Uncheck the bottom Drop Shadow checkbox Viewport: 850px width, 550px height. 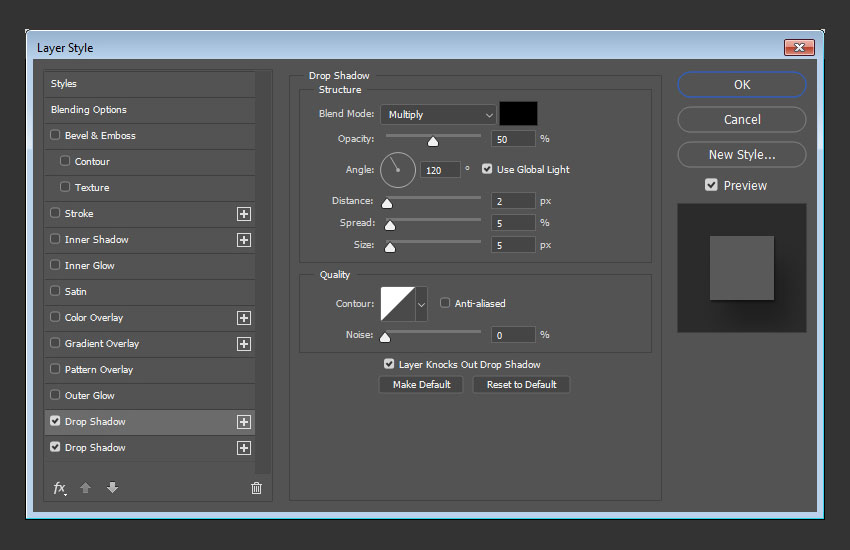[55, 447]
